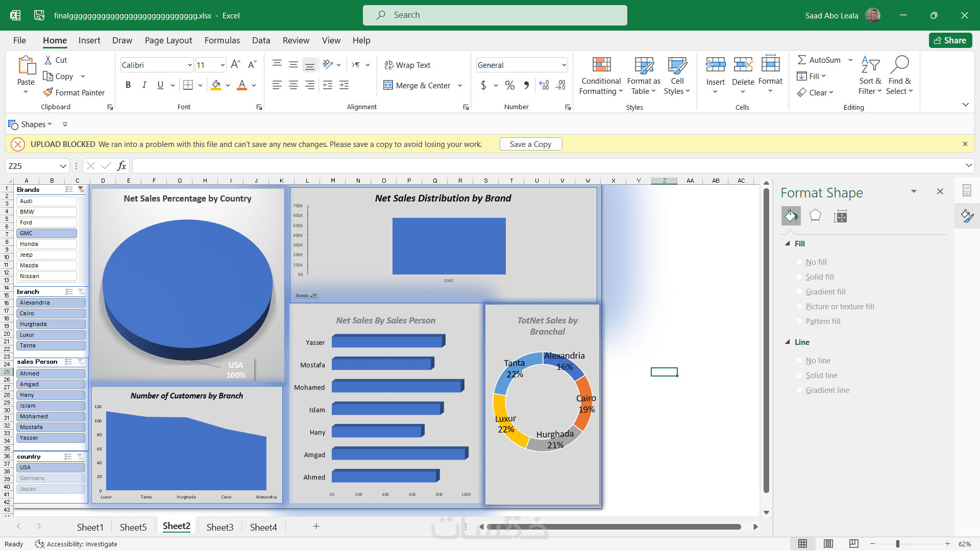This screenshot has height=551, width=980.
Task: Click the AutoSum sigma icon
Action: click(802, 60)
